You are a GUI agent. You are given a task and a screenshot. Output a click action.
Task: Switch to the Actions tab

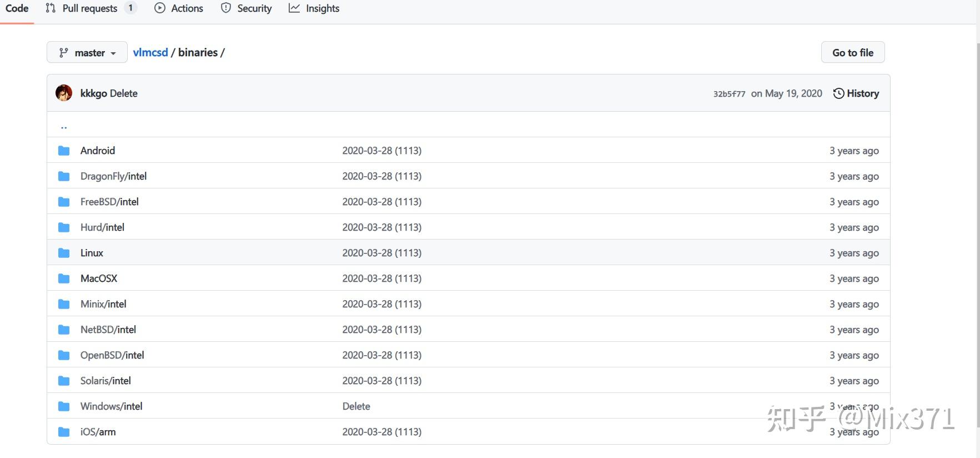click(x=179, y=8)
